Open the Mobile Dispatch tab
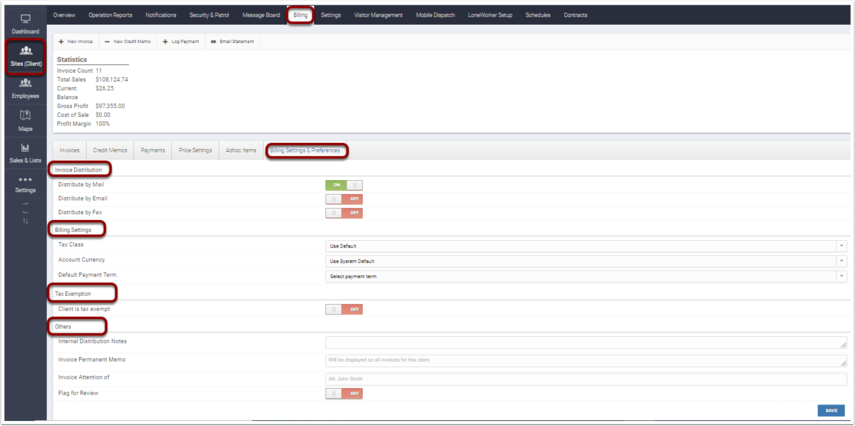Viewport: 855px width, 426px height. click(435, 15)
